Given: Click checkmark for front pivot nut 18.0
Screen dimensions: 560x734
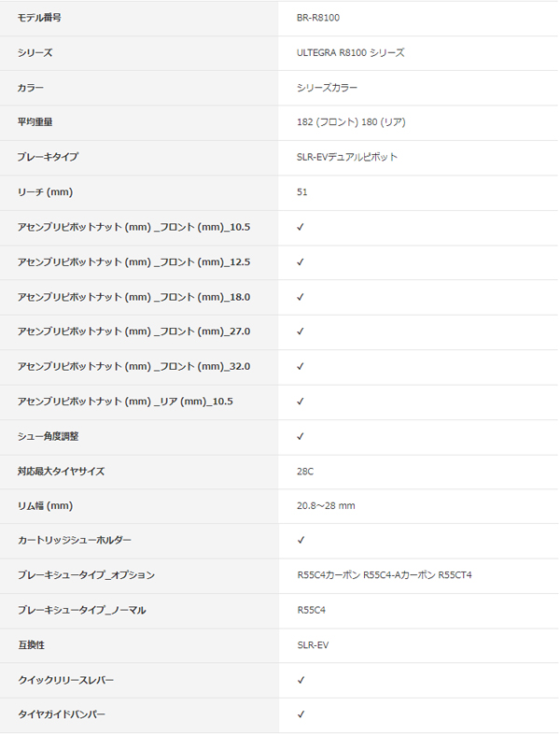Looking at the screenshot, I should [301, 297].
